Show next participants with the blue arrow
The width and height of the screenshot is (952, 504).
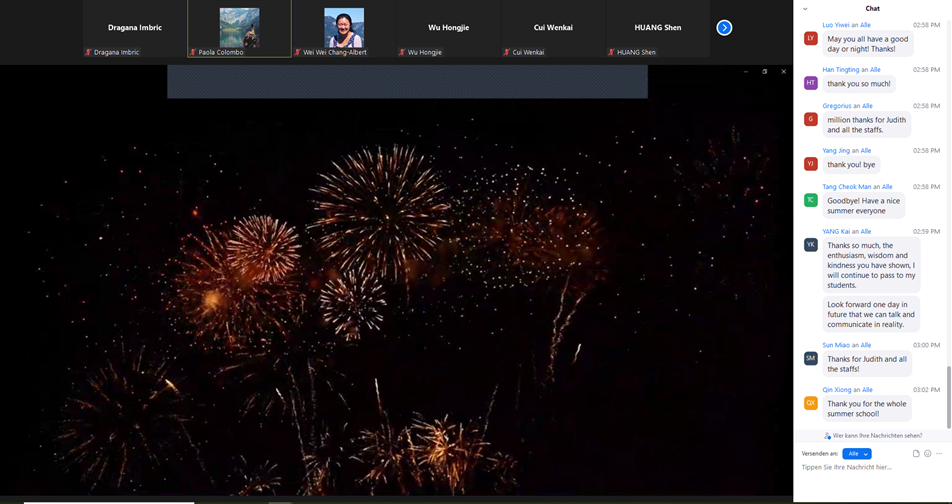click(724, 28)
